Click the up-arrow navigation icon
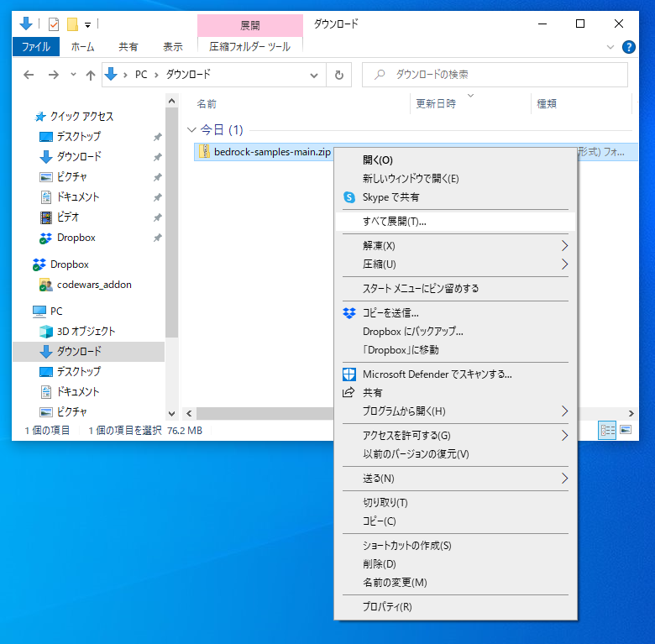Screen dimensions: 655x644 click(91, 75)
